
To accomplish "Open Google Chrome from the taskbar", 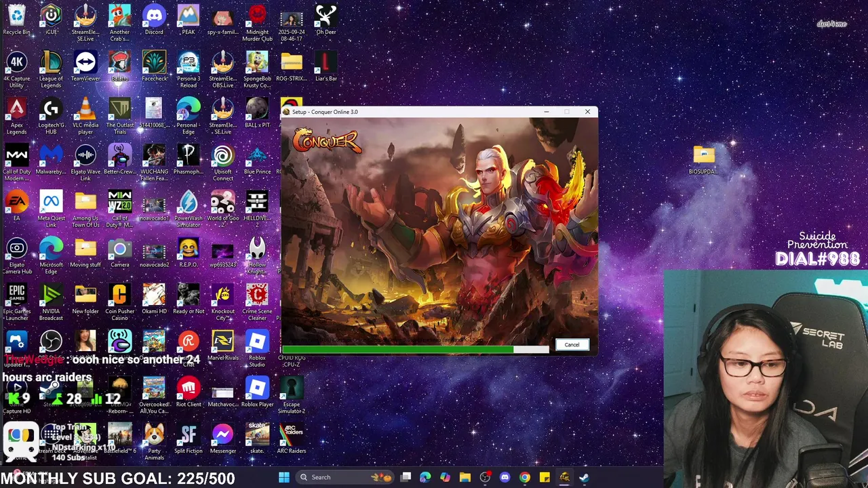I will pos(524,477).
